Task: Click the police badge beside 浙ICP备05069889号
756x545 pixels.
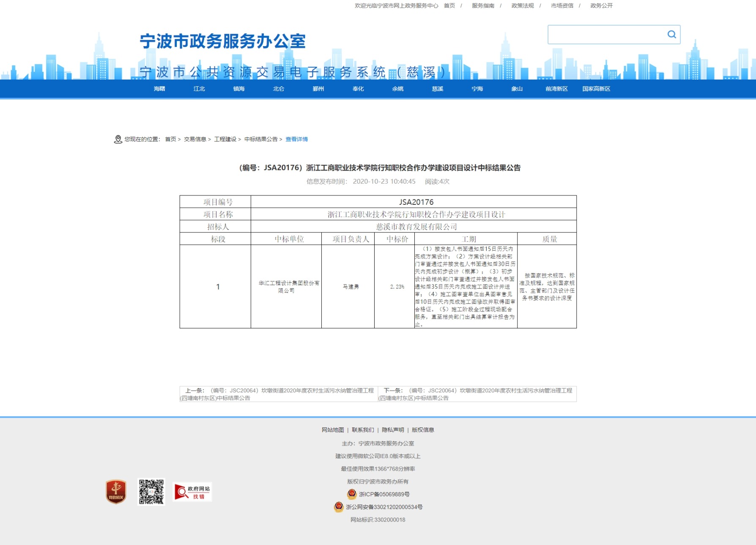Action: [x=351, y=494]
